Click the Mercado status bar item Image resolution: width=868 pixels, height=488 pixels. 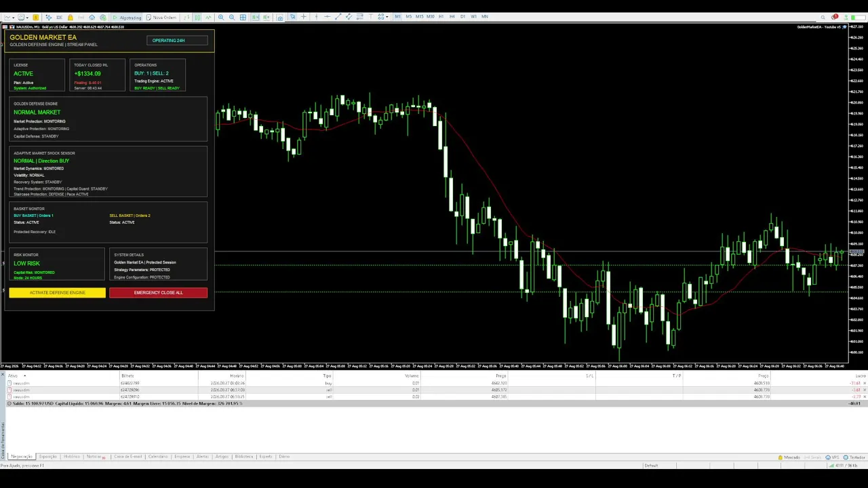(x=789, y=457)
